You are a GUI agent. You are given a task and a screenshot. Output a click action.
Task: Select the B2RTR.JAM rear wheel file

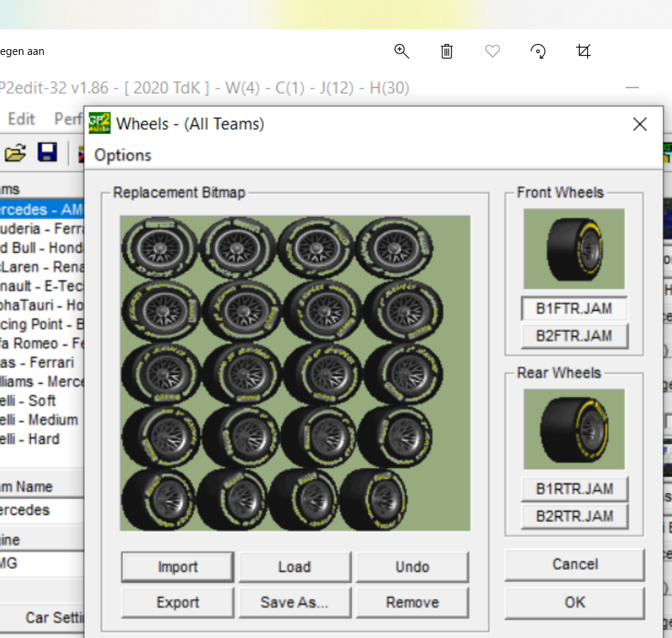tap(574, 516)
